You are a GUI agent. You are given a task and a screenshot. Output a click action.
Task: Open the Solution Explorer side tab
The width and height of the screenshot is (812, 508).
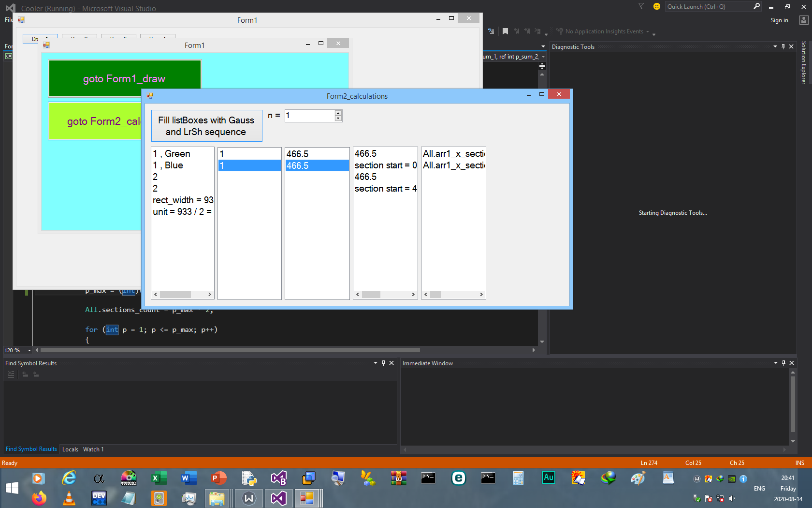(804, 62)
